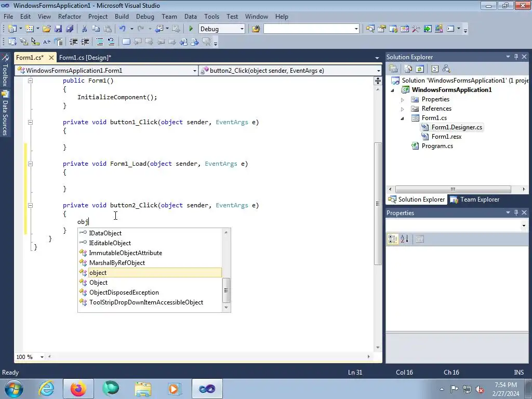Click the Undo arrow icon
The image size is (532, 399).
coord(123,29)
